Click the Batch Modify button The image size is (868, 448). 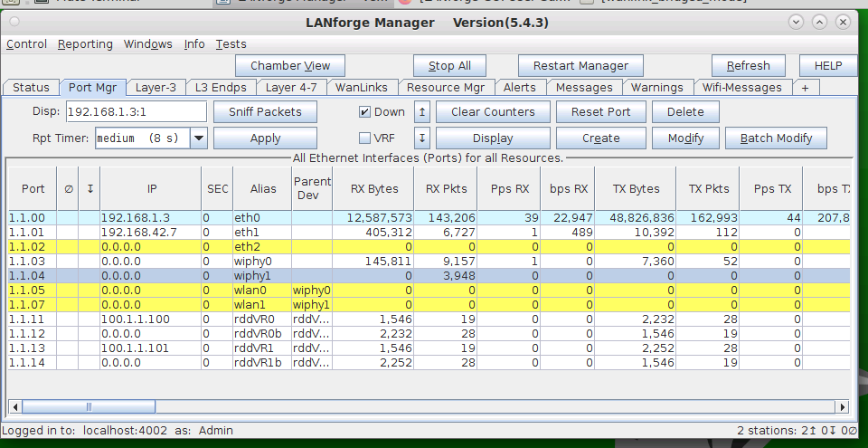pos(776,138)
